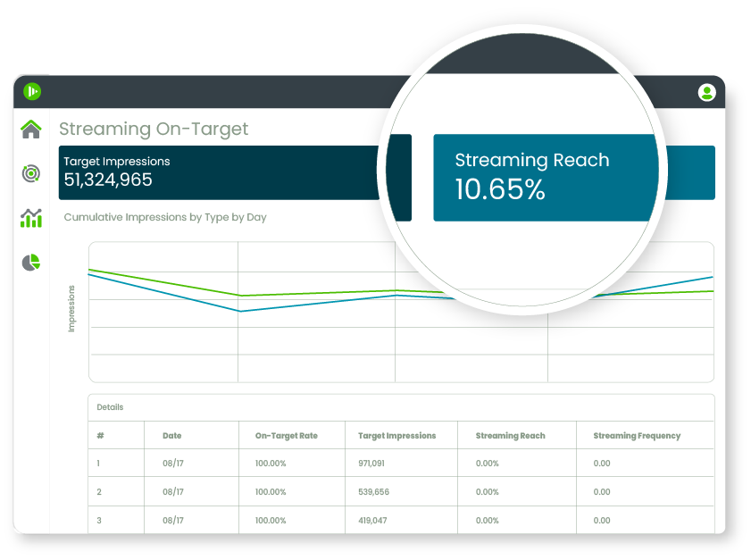This screenshot has width=751, height=560.
Task: Sort by Streaming Frequency column header
Action: pyautogui.click(x=637, y=436)
